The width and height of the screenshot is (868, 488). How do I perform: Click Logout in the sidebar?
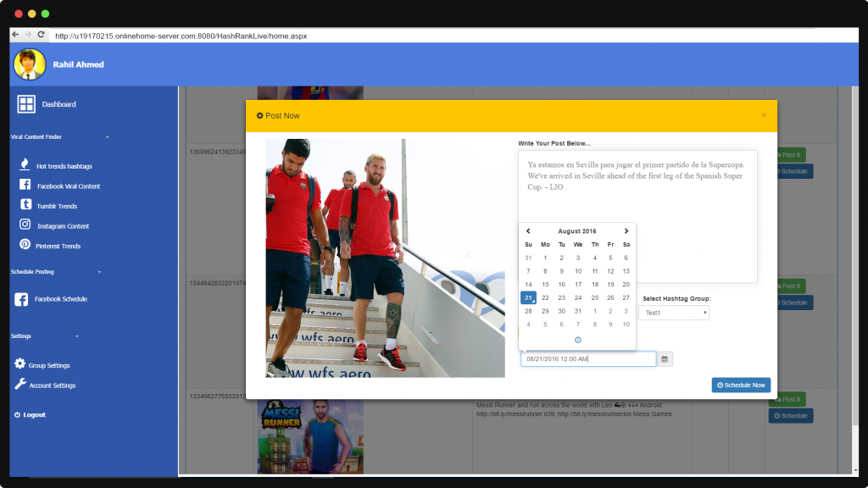pos(34,415)
